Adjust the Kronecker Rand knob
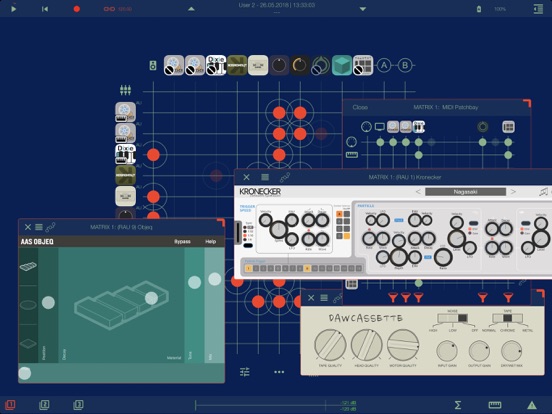Viewport: 552px width, 414px height. point(443,257)
